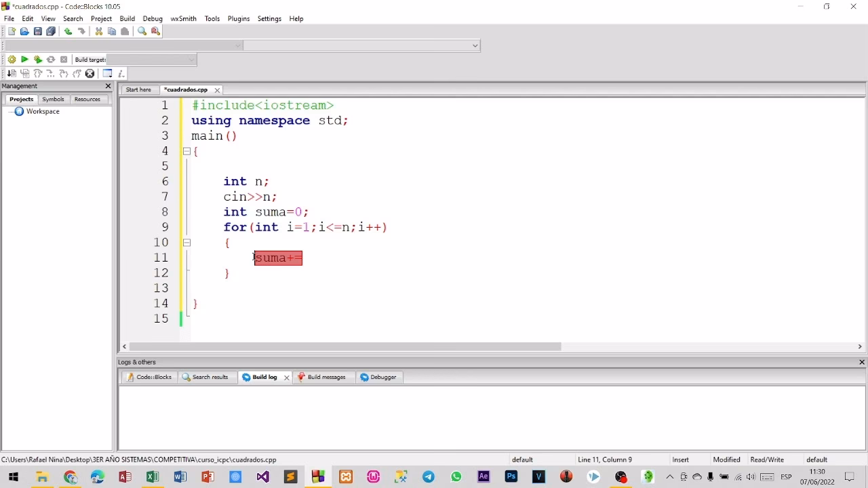Screen dimensions: 868x488
Task: Open Find with the magnifier icon
Action: point(142,31)
